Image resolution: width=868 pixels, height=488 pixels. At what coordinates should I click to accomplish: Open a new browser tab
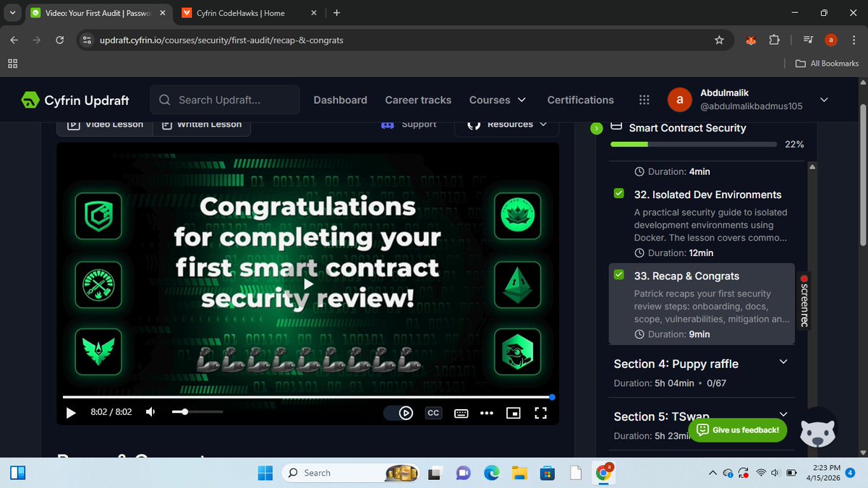pos(336,13)
